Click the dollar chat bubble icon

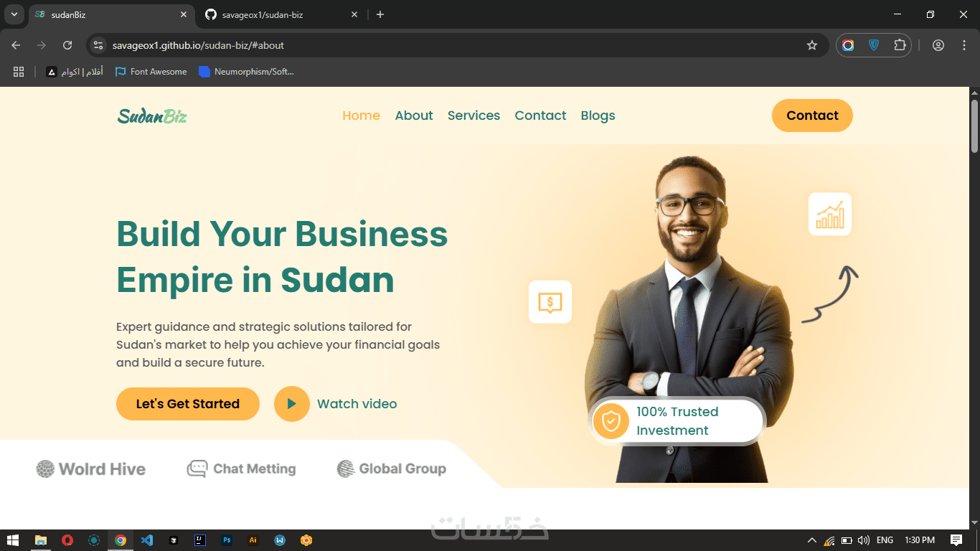550,302
